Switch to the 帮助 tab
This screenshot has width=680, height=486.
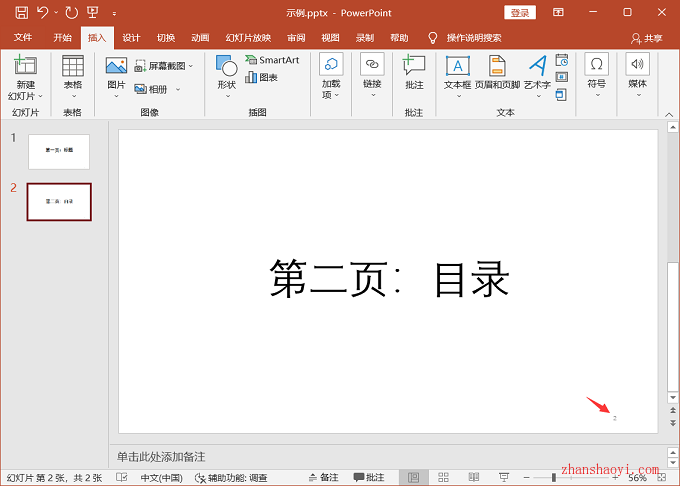[x=399, y=38]
